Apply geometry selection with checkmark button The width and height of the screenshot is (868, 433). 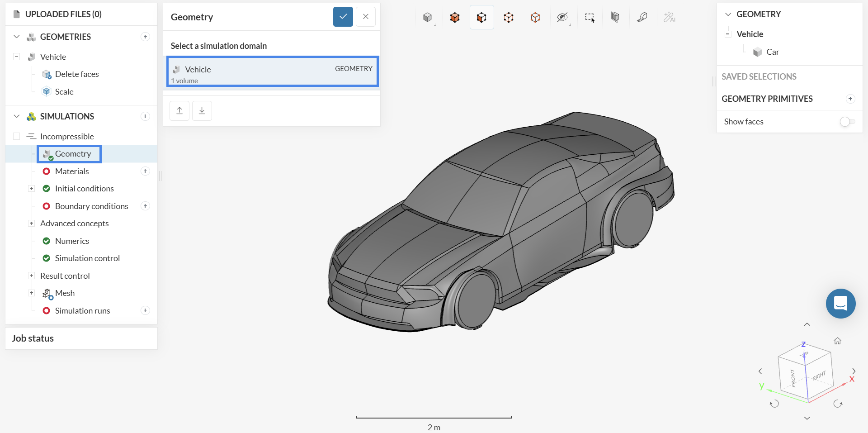pos(343,17)
